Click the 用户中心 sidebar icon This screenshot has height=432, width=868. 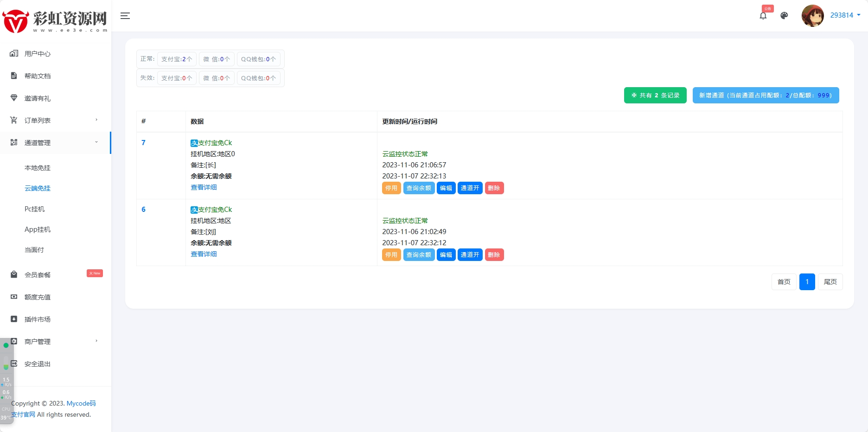point(14,54)
